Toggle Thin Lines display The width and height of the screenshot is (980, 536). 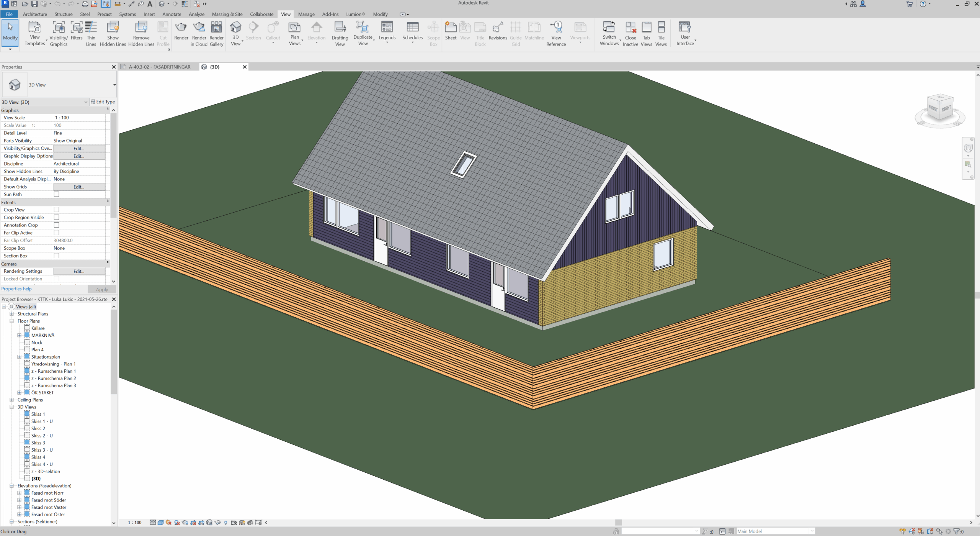91,33
